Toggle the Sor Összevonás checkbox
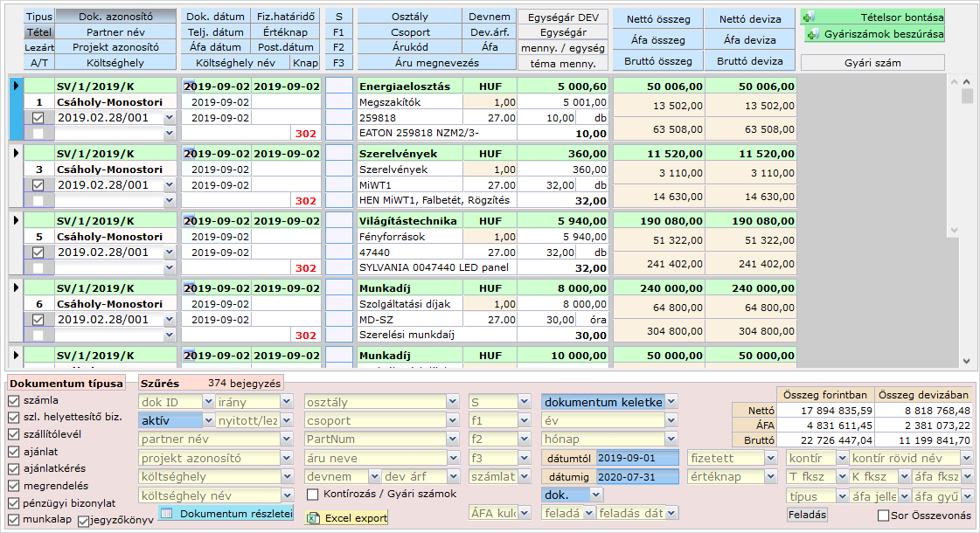 883,516
